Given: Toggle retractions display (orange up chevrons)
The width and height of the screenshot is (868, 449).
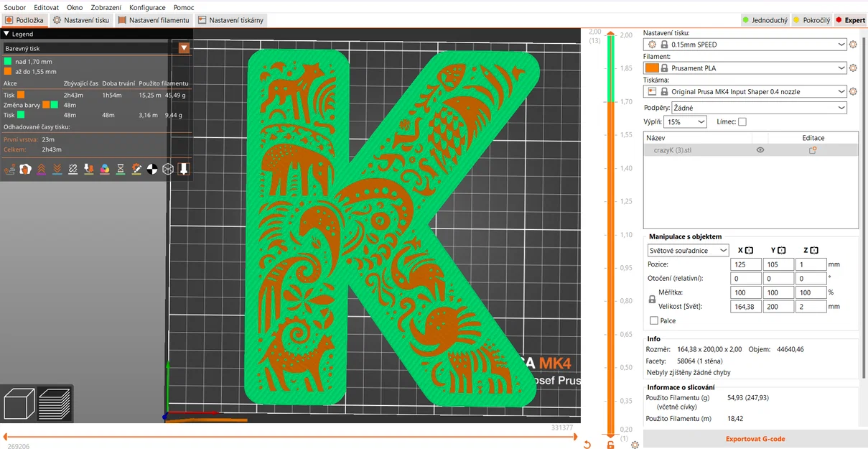Looking at the screenshot, I should tap(40, 169).
